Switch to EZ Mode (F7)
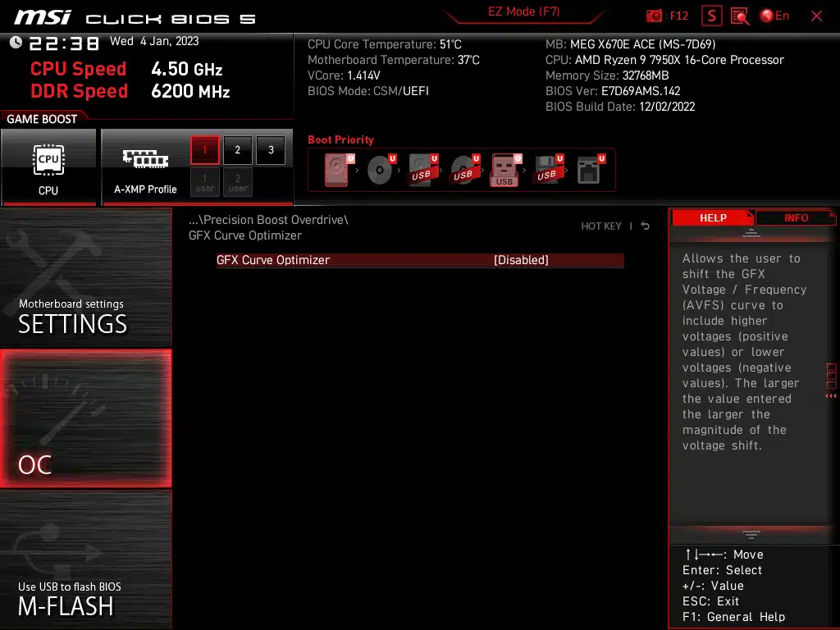Viewport: 840px width, 630px height. 524,11
